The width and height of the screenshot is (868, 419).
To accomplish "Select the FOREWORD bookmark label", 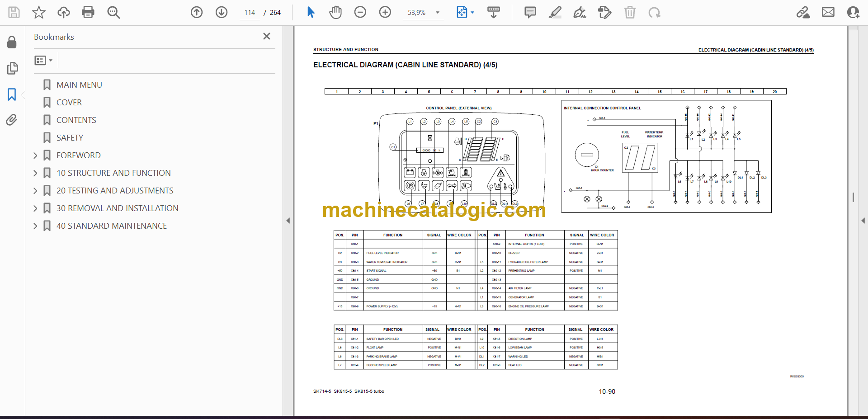I will coord(79,155).
